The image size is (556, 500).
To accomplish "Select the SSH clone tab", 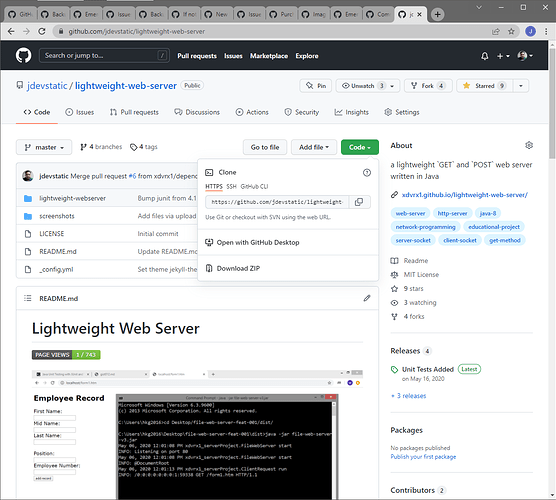I will click(231, 187).
